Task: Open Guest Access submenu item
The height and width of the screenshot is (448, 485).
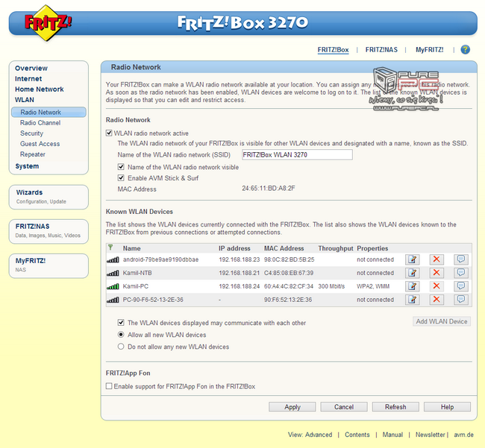Action: pyautogui.click(x=40, y=144)
